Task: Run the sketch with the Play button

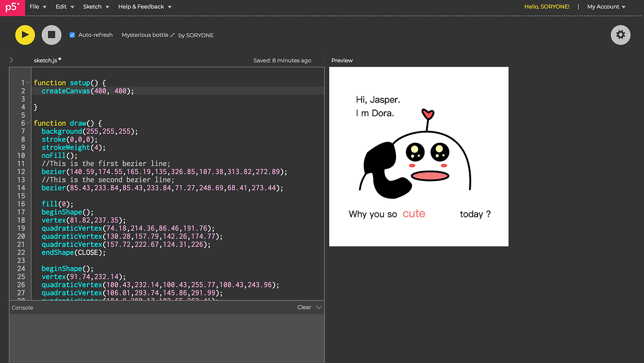Action: 24,34
